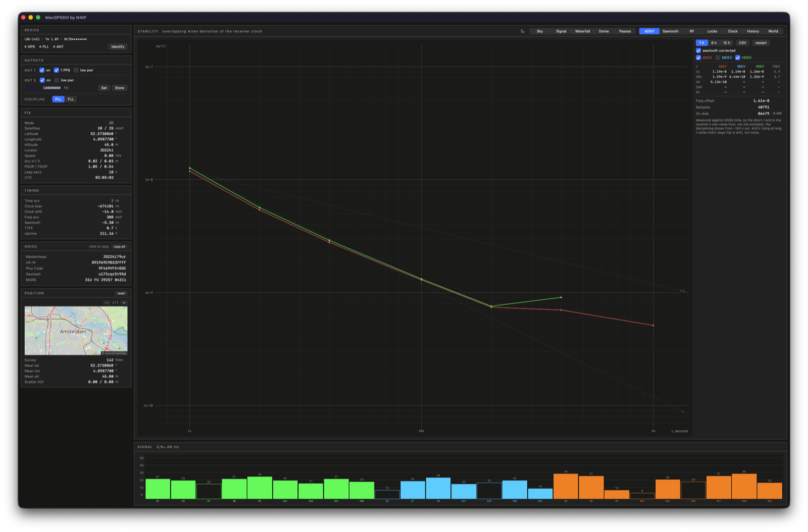Click the Set frequency button

point(104,88)
